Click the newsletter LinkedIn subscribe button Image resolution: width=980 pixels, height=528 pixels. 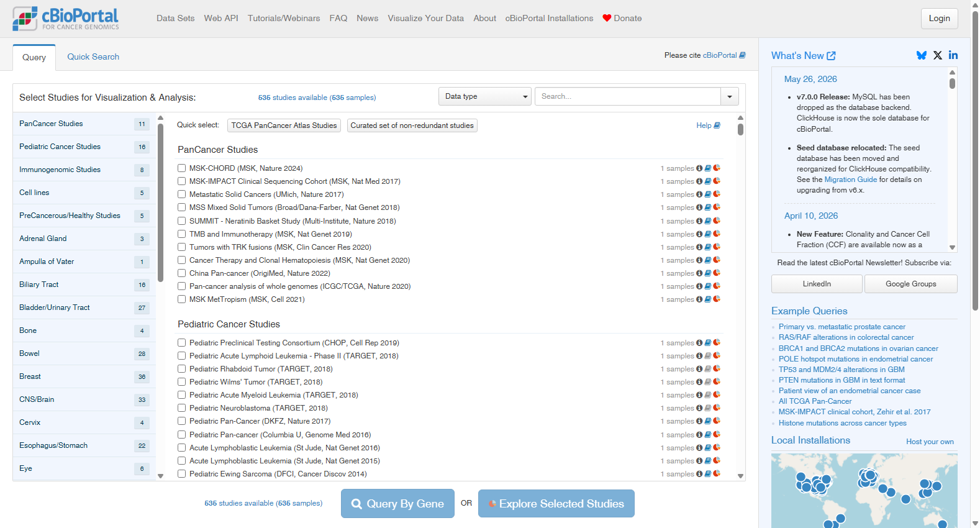coord(817,284)
